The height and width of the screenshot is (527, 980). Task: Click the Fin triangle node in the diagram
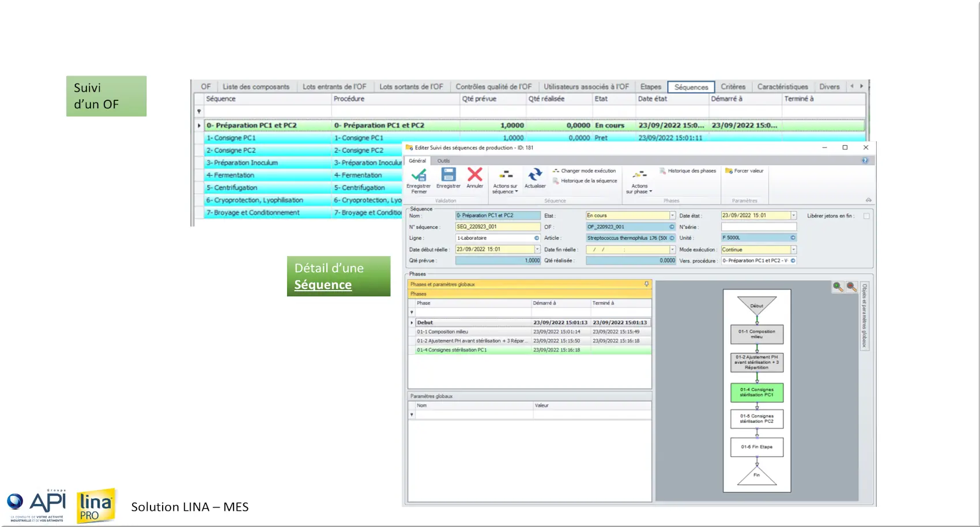[x=756, y=475]
